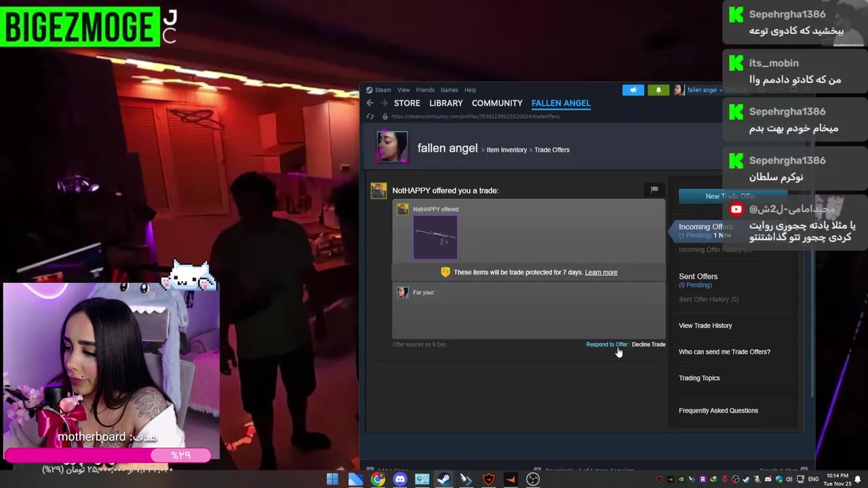This screenshot has width=868, height=488.
Task: Open fallen angel profile name link
Action: (x=448, y=148)
